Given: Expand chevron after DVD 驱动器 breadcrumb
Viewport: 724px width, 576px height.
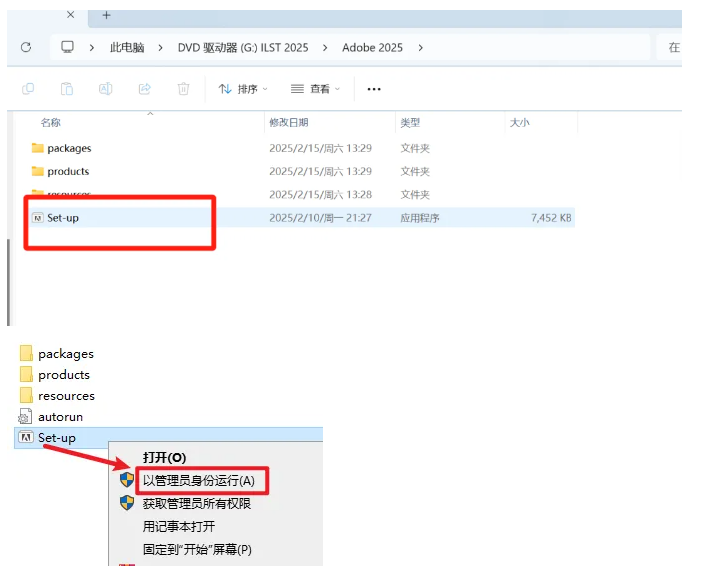Looking at the screenshot, I should click(x=325, y=48).
